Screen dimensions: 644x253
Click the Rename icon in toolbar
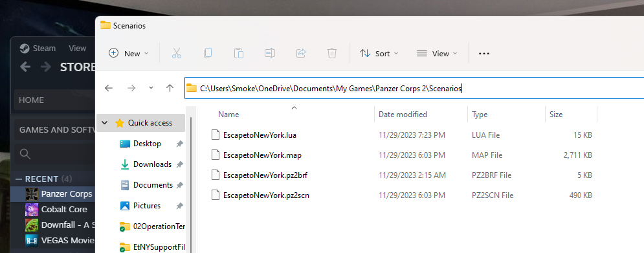(x=270, y=54)
